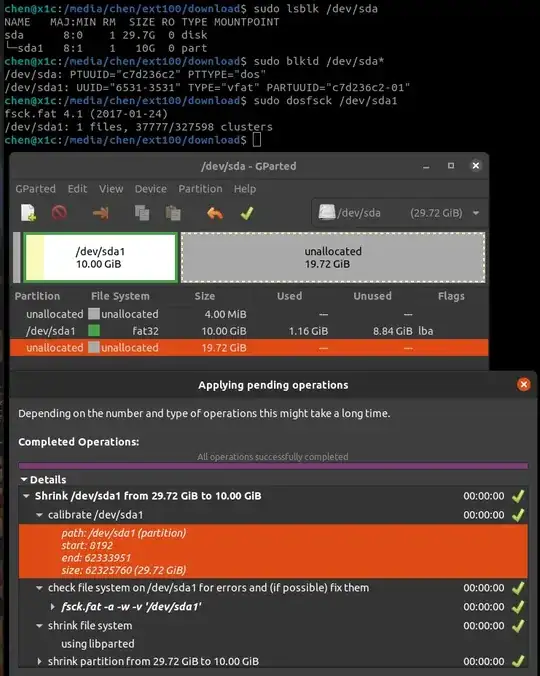Click the Apply All Operations checkmark
The height and width of the screenshot is (676, 540).
[247, 213]
